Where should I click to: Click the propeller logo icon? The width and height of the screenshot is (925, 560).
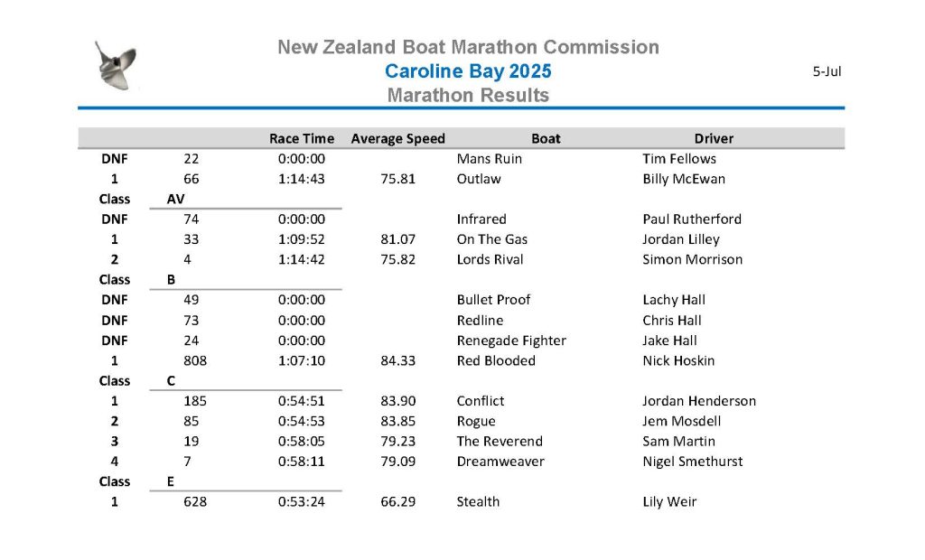coord(116,65)
